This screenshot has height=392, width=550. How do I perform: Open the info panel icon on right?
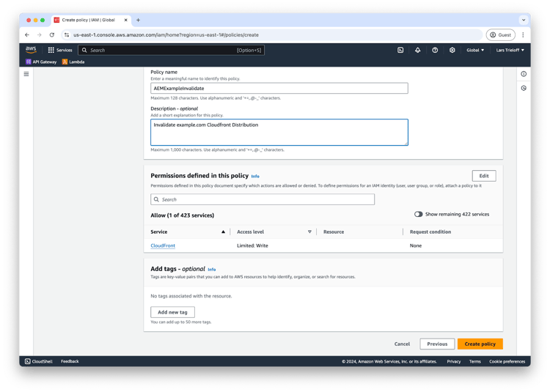524,74
